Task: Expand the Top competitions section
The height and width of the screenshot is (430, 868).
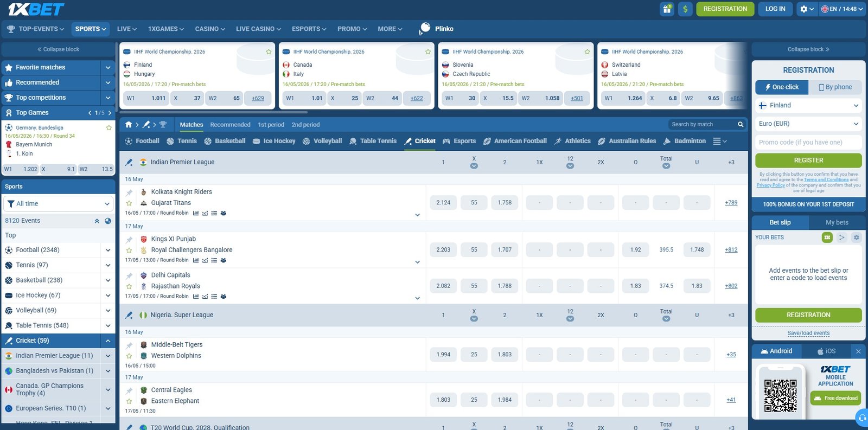Action: 108,98
